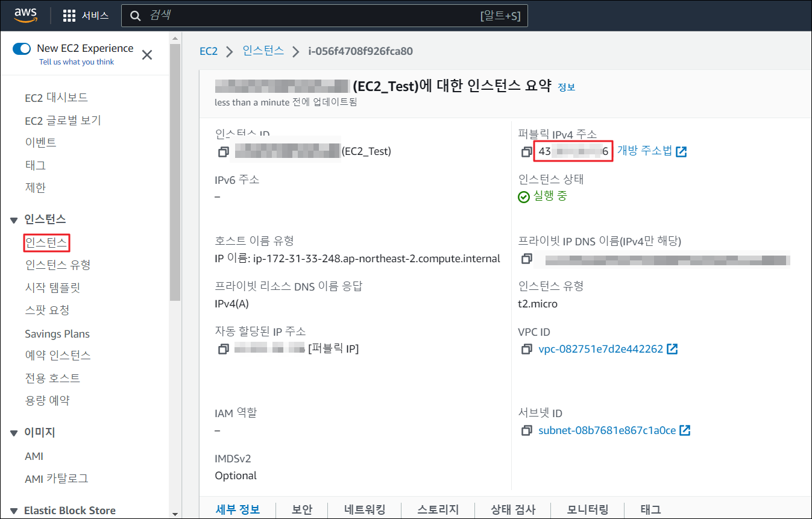Viewport: 812px width, 519px height.
Task: Open AMI 카탈로그 page
Action: pyautogui.click(x=57, y=479)
